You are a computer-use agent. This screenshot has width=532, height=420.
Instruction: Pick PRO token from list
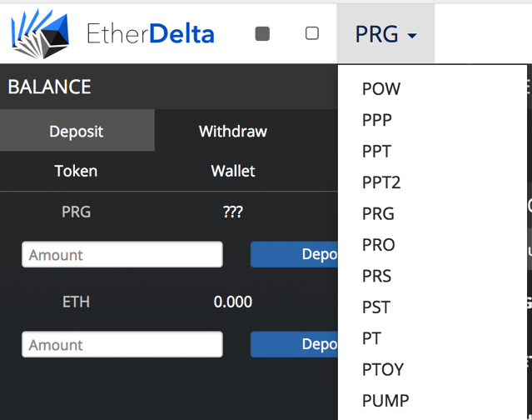click(378, 245)
